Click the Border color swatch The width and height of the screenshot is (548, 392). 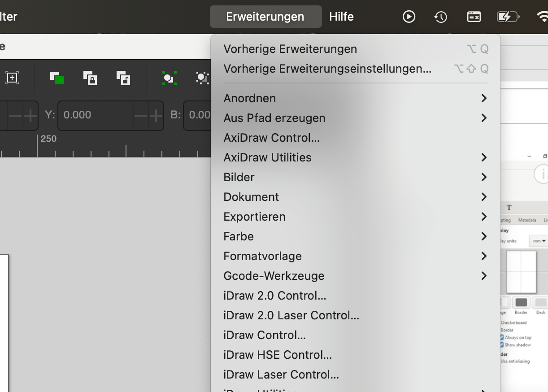click(521, 302)
